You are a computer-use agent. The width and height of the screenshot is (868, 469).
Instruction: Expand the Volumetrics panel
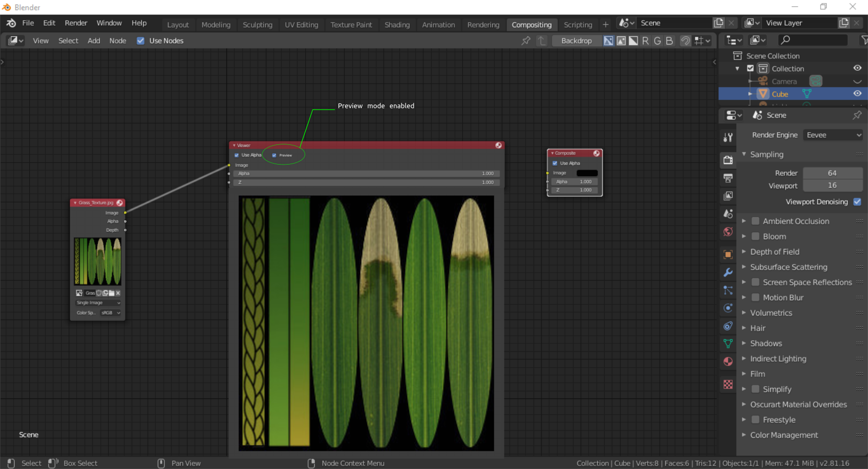click(x=744, y=312)
